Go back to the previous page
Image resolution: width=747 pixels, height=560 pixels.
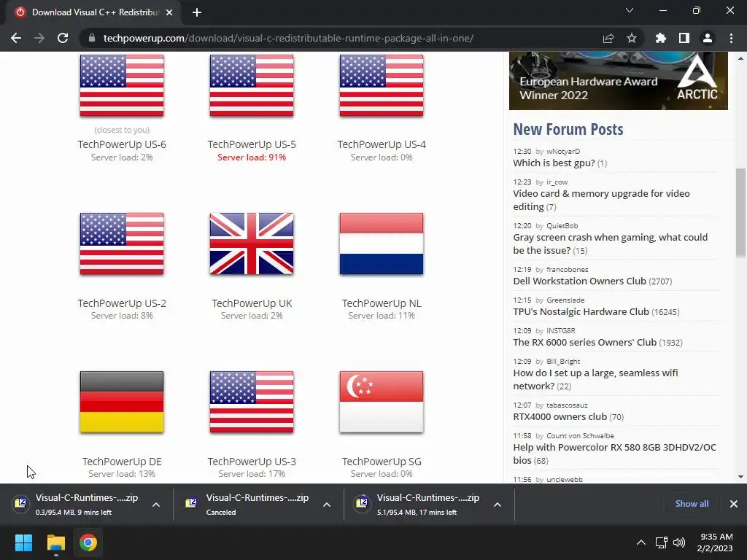(x=16, y=38)
